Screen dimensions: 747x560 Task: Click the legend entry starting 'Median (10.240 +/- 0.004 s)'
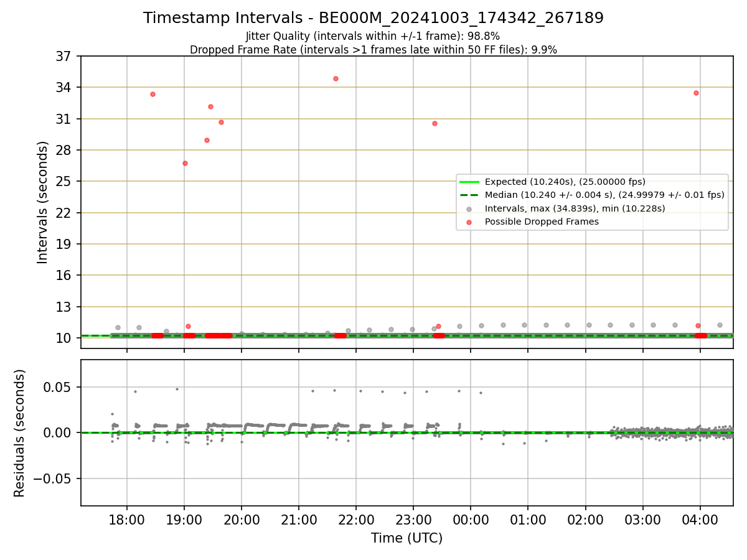coord(592,195)
